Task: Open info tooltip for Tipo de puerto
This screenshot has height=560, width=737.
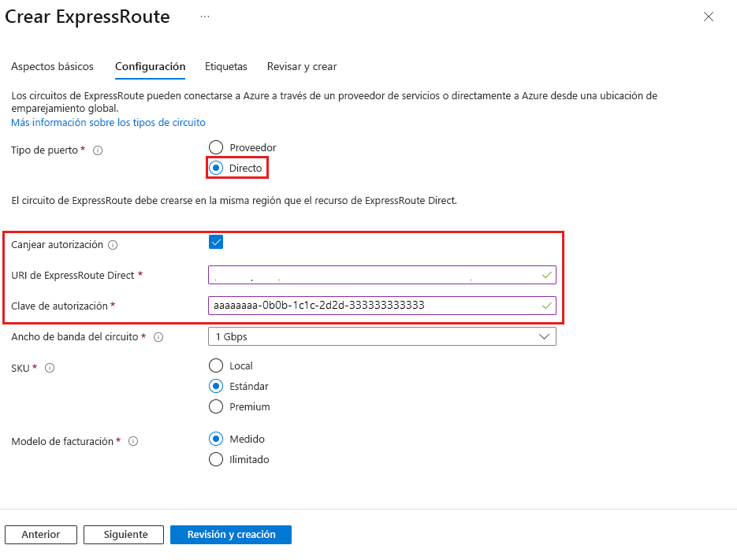Action: pos(98,150)
